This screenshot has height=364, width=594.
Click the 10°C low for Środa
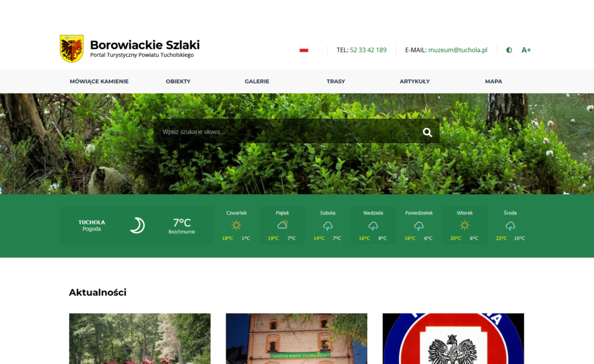point(519,238)
